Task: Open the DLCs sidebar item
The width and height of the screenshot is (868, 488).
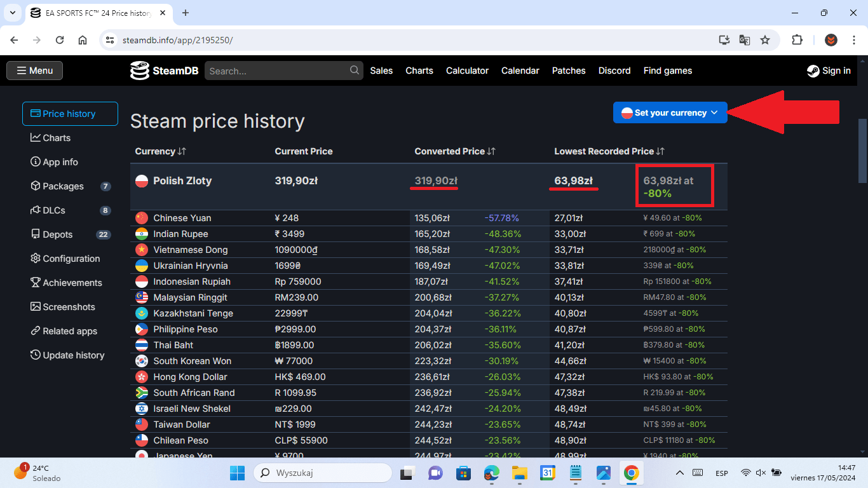Action: tap(70, 210)
